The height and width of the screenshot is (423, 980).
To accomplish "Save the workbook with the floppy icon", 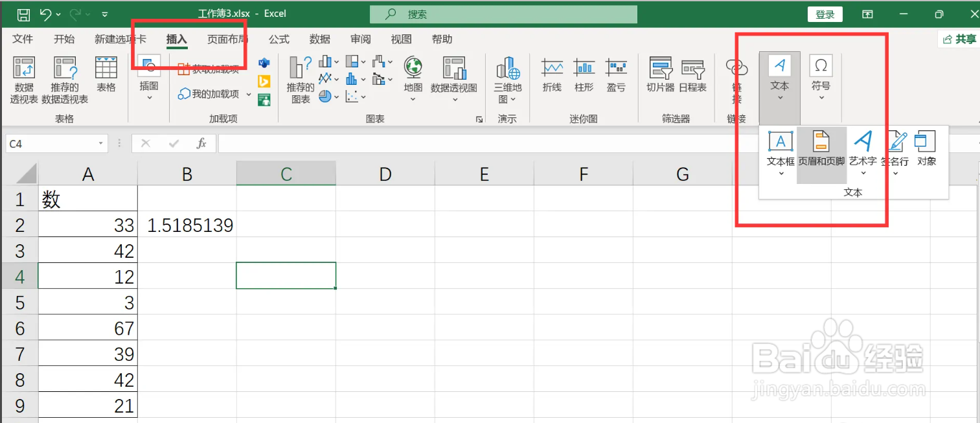I will (x=23, y=14).
